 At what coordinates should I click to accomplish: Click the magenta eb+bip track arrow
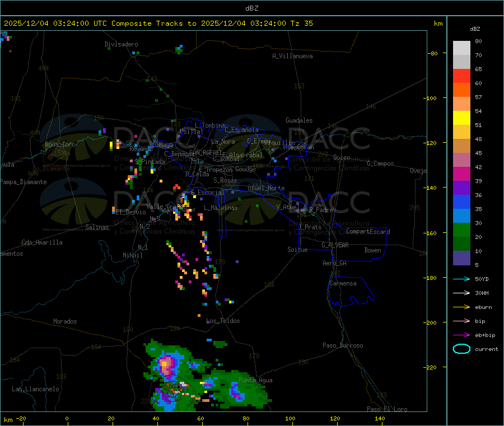click(x=461, y=335)
